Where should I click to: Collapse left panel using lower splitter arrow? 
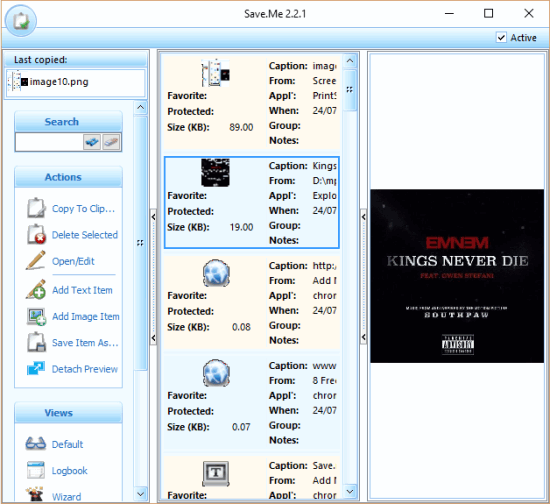tap(153, 338)
